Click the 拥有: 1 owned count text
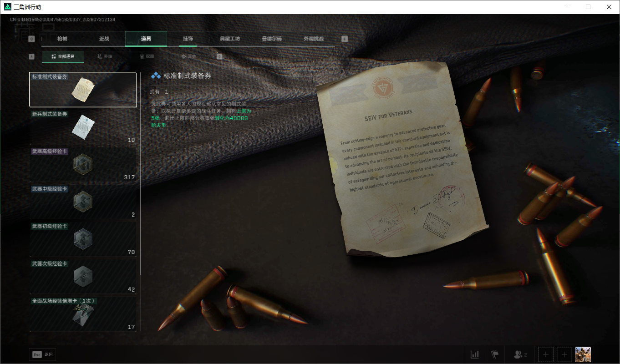This screenshot has height=364, width=620. [x=159, y=92]
